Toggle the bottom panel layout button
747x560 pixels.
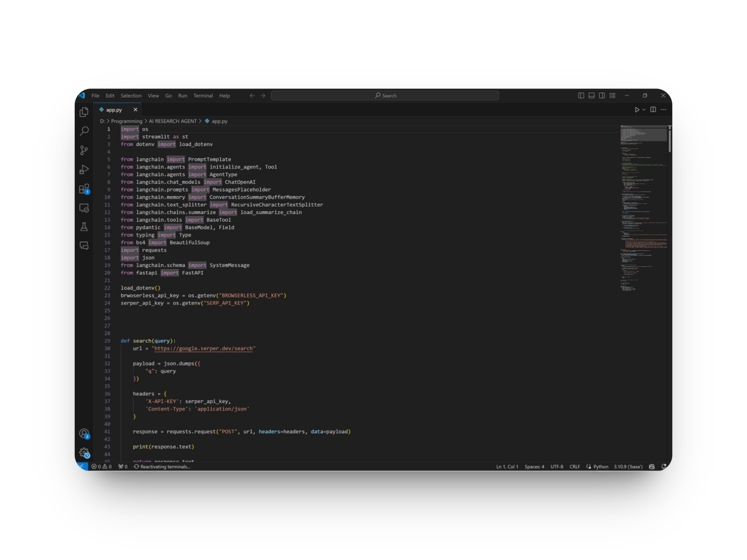(591, 96)
